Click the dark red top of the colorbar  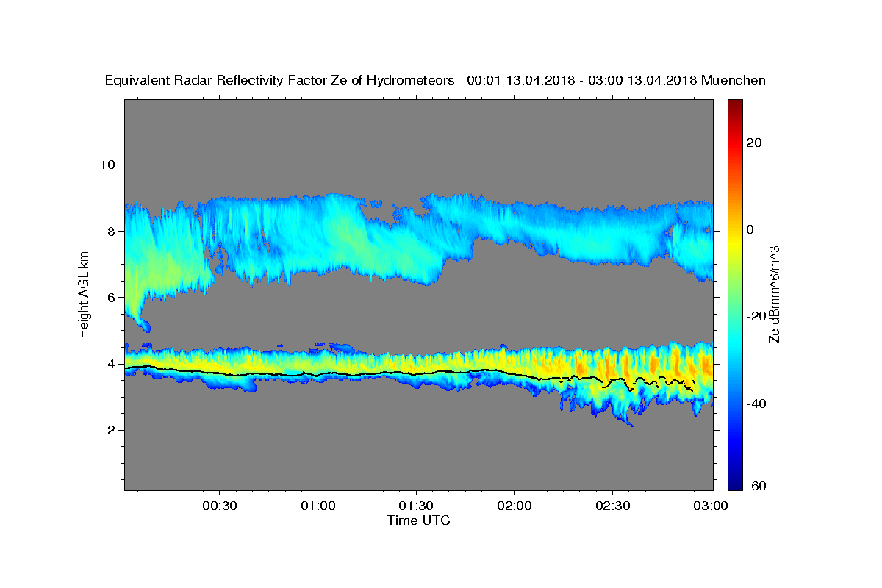(x=736, y=105)
